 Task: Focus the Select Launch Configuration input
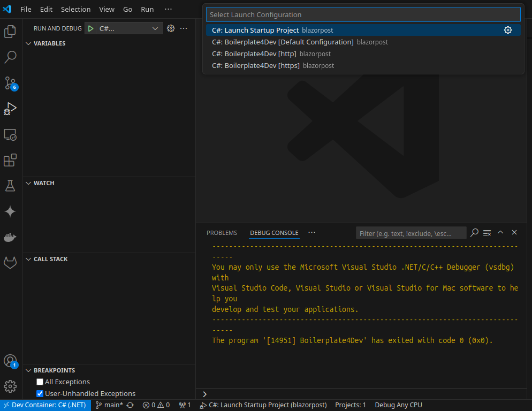(363, 14)
